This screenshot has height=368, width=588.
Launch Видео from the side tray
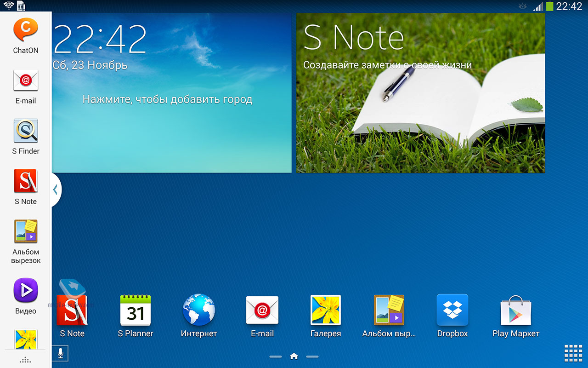[26, 296]
